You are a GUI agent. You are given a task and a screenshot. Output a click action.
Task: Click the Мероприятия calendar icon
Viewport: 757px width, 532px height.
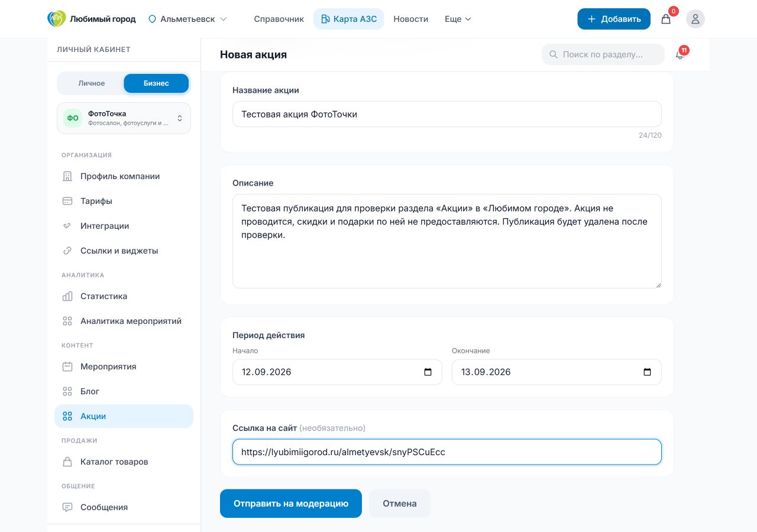pyautogui.click(x=67, y=366)
